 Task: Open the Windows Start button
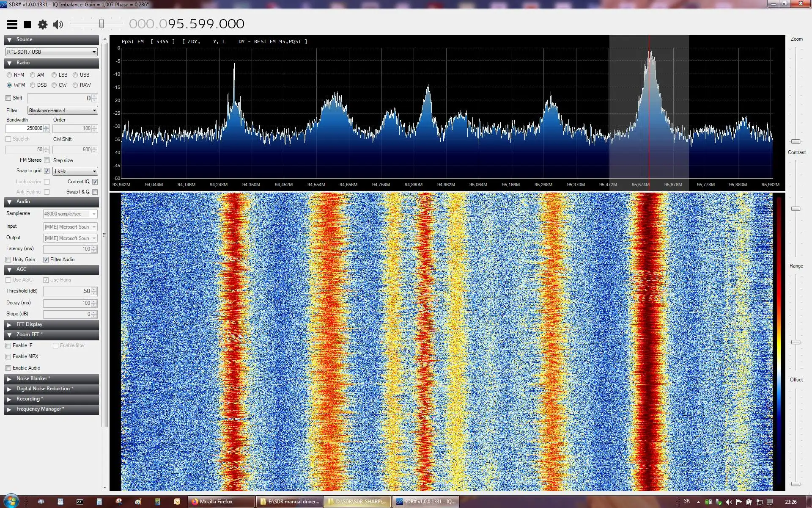pyautogui.click(x=11, y=501)
